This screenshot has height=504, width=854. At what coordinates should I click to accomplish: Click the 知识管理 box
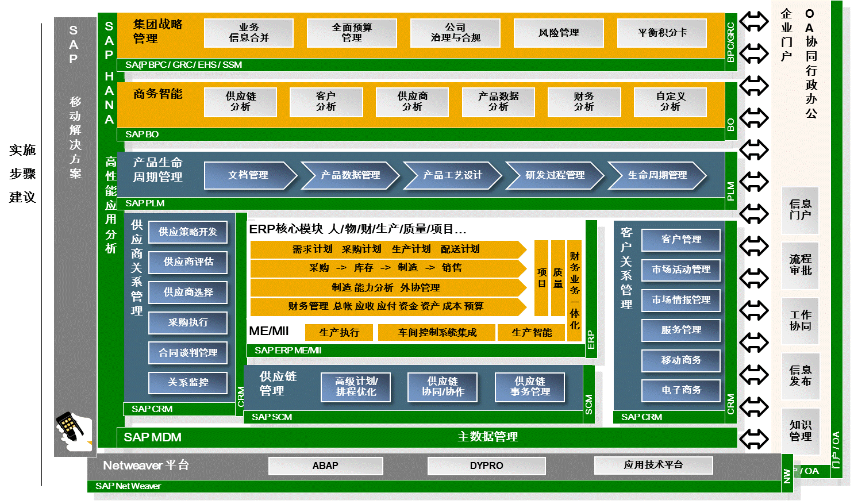tap(800, 431)
